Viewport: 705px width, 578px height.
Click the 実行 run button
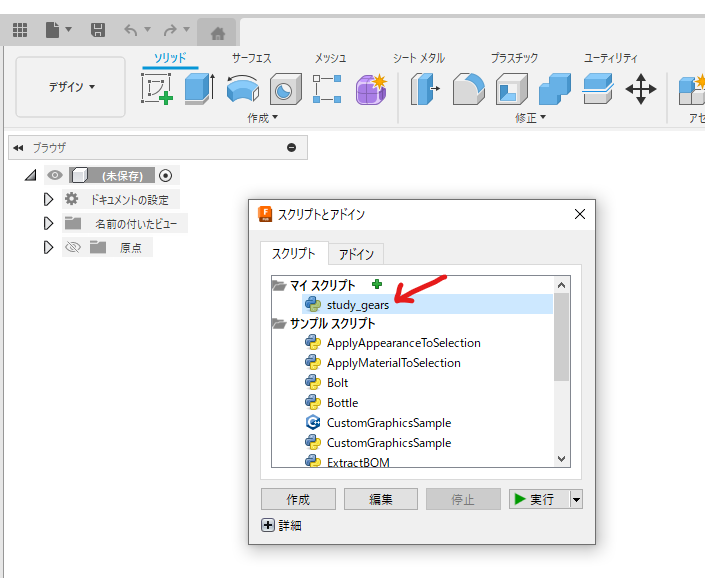[x=537, y=499]
